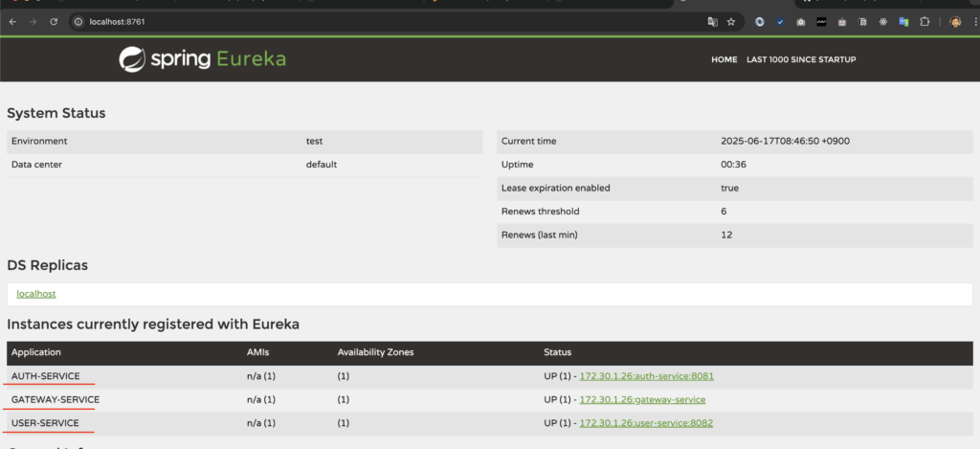The image size is (980, 449).
Task: Open LAST 1000 SINCE STARTUP page
Action: (x=801, y=60)
